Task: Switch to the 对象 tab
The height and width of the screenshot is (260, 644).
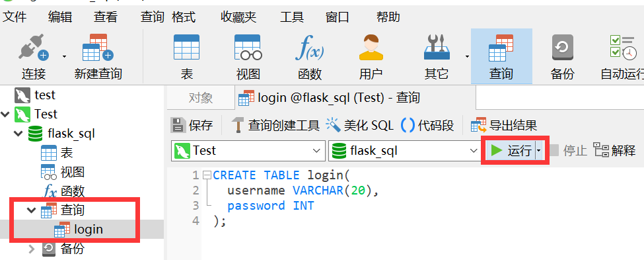Action: click(x=200, y=98)
